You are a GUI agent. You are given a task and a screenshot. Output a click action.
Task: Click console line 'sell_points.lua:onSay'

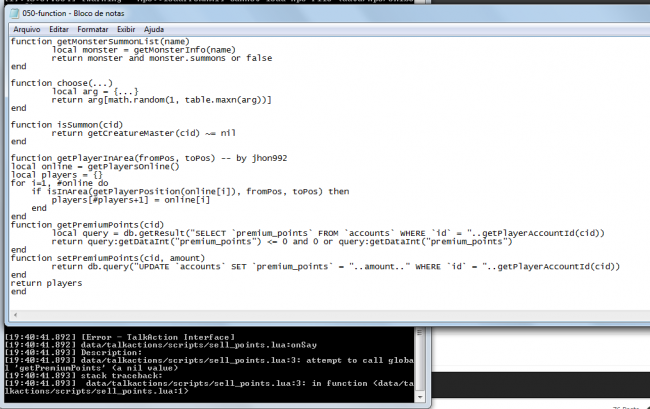(x=199, y=345)
